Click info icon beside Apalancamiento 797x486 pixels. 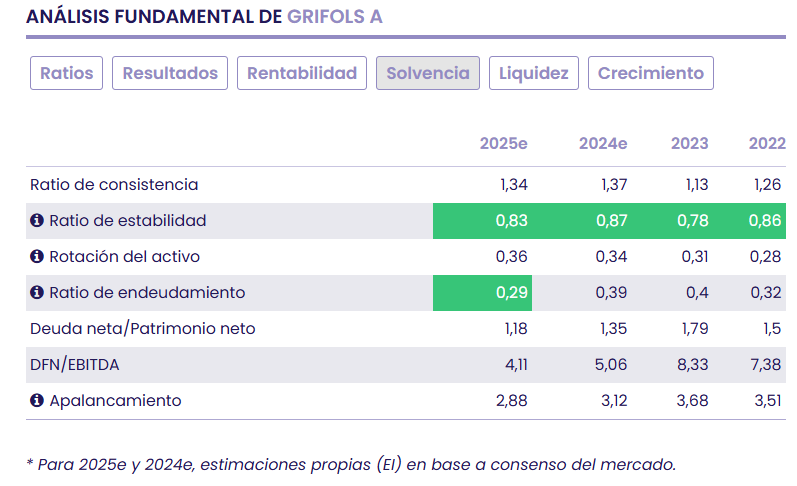click(37, 401)
